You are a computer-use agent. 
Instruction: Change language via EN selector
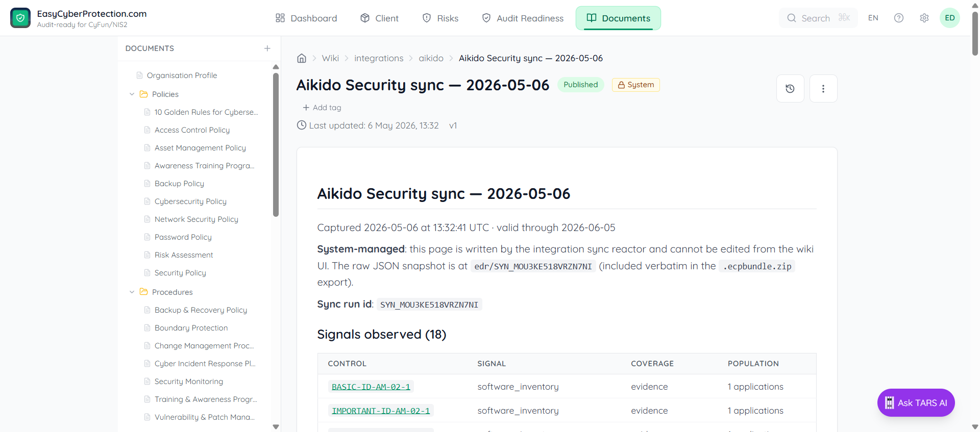(873, 18)
